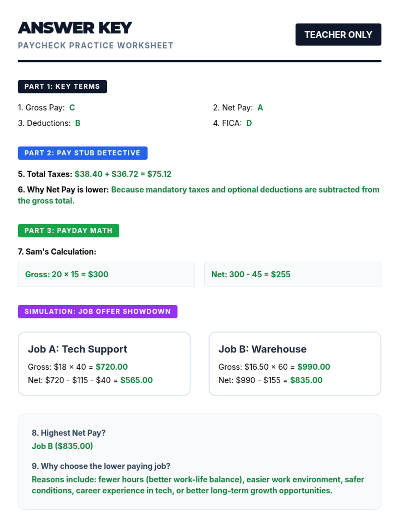Select the Job B: Warehouse card title
Image resolution: width=399 pixels, height=532 pixels.
click(262, 349)
